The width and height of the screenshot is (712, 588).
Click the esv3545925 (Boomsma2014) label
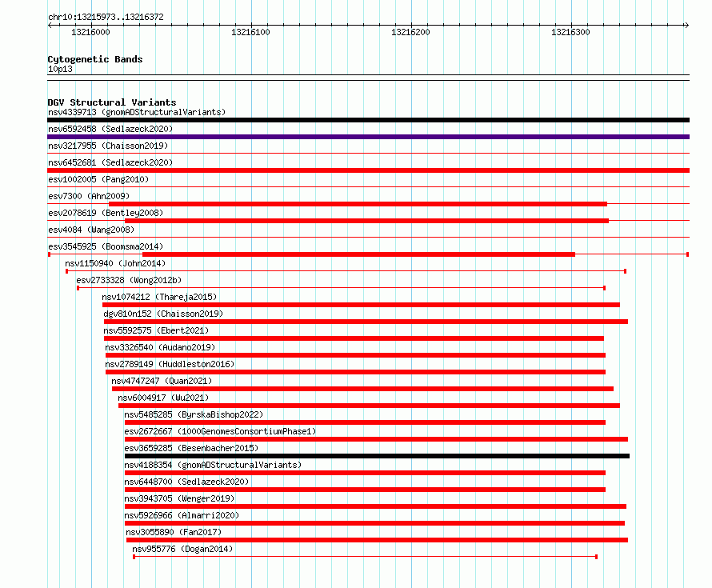[x=106, y=246]
